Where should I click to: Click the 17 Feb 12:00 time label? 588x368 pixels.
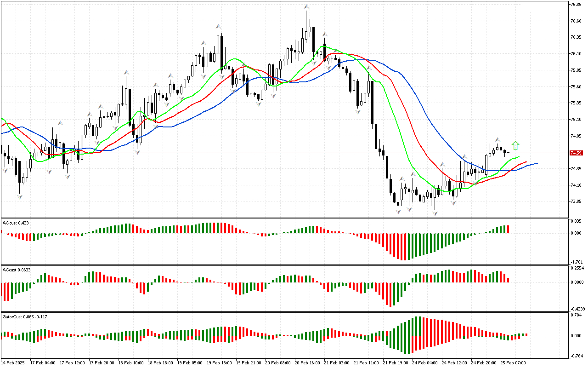click(x=72, y=362)
